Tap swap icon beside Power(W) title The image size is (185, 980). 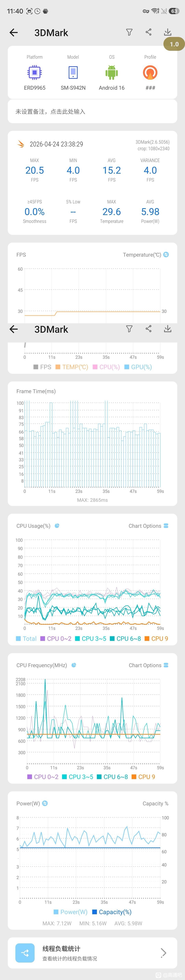[45, 803]
